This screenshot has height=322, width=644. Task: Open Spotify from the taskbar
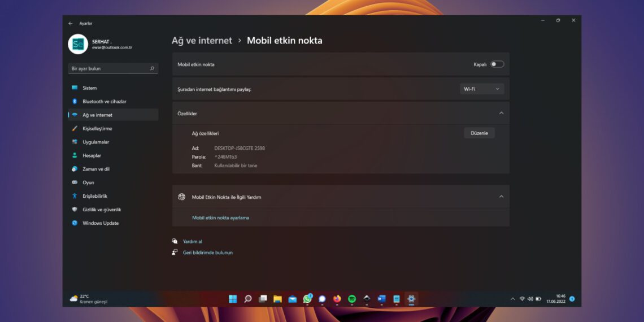tap(352, 299)
